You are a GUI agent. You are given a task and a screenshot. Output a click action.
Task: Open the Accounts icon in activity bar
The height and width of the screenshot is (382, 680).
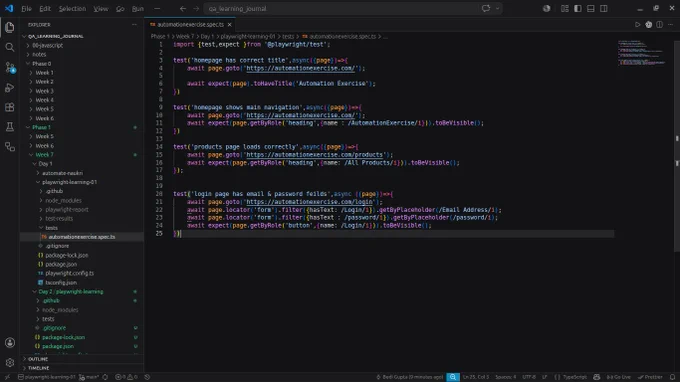(x=10, y=343)
